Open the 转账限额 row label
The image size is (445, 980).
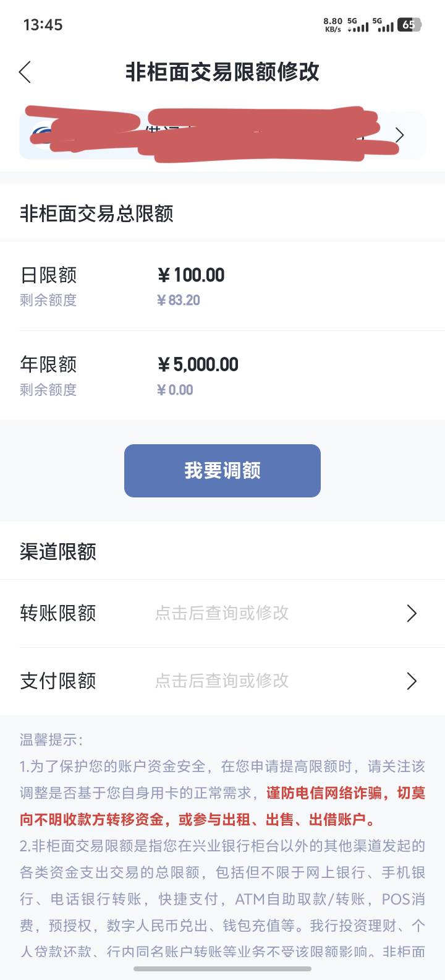(x=58, y=613)
